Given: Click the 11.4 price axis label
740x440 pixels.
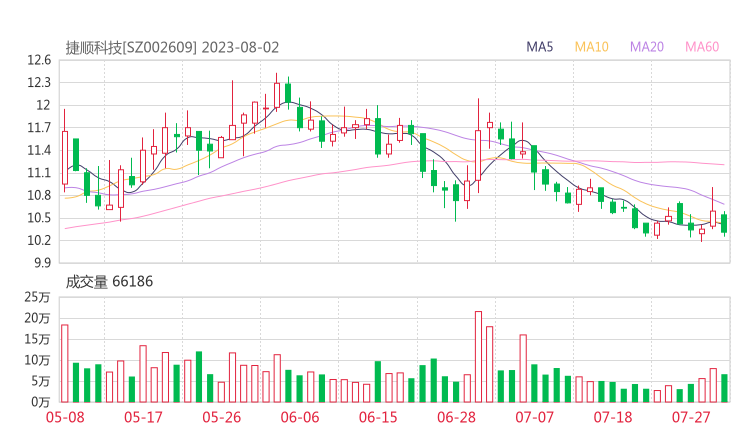Looking at the screenshot, I should pos(39,151).
